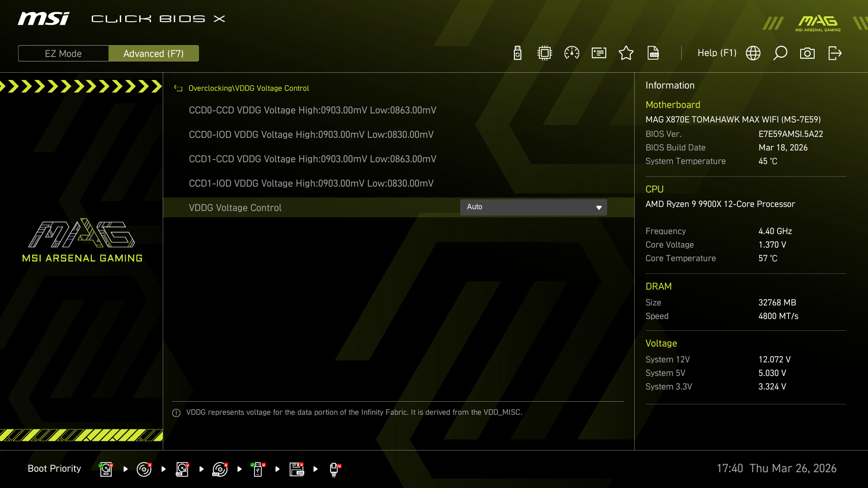Switch to EZ Mode

(x=63, y=53)
